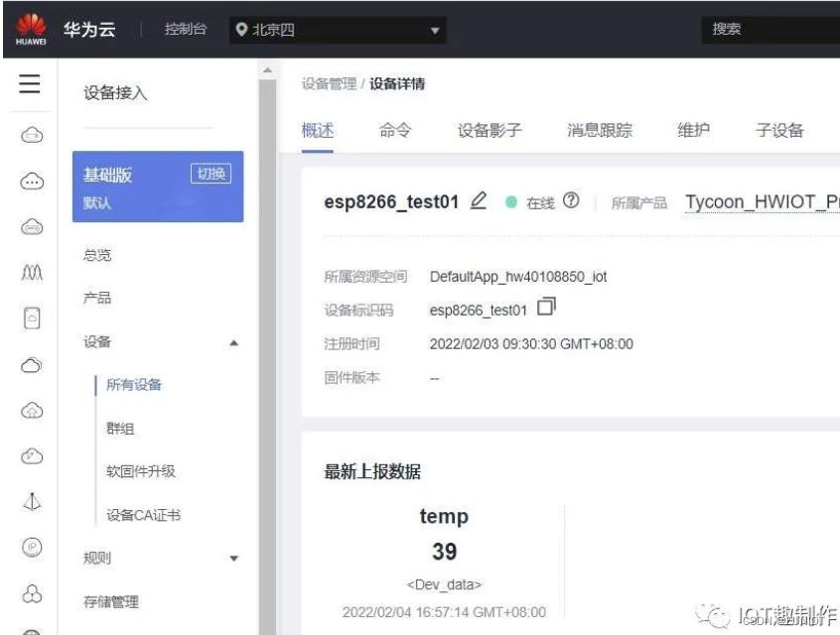Click the 在线 status text

pyautogui.click(x=540, y=203)
